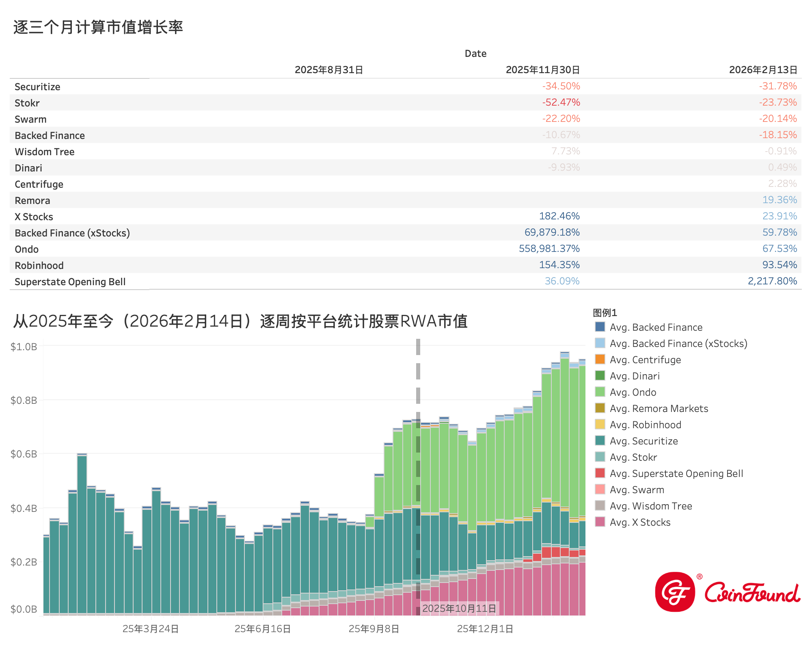812x650 pixels.
Task: Click the CoinFound round red logo icon
Action: click(x=675, y=592)
